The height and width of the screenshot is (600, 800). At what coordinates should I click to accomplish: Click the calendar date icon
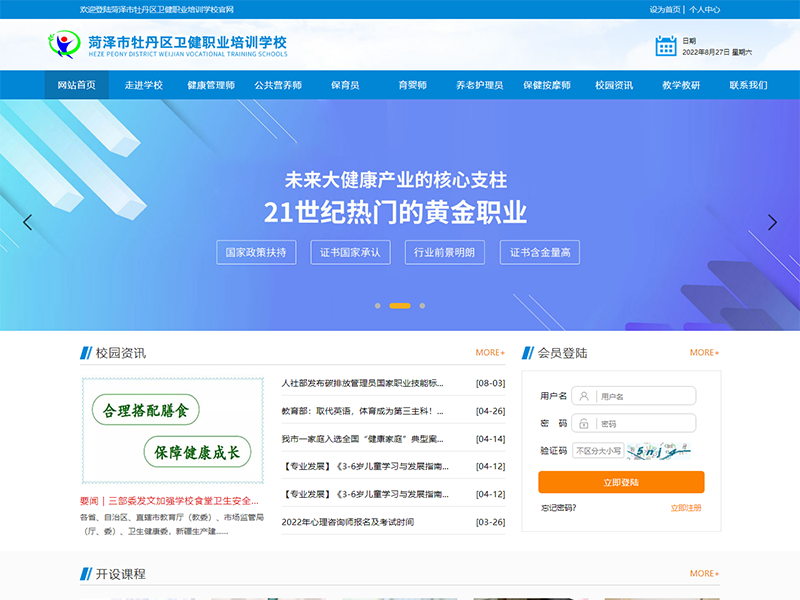[x=666, y=45]
